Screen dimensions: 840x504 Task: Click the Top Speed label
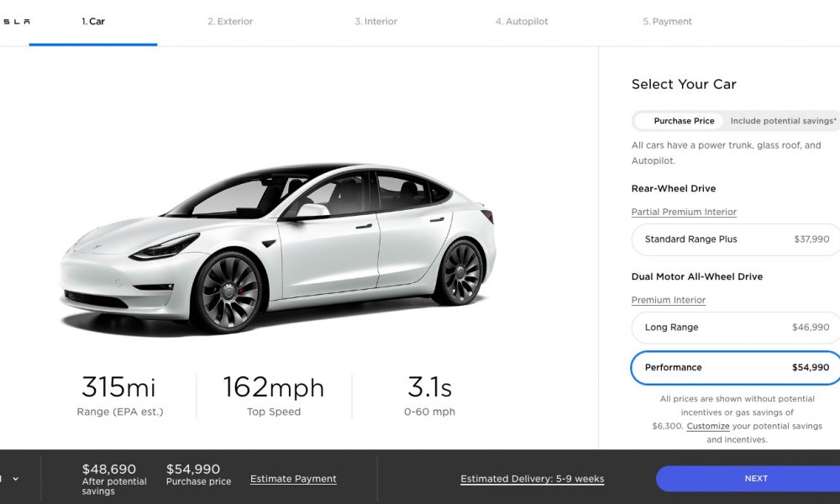(274, 412)
